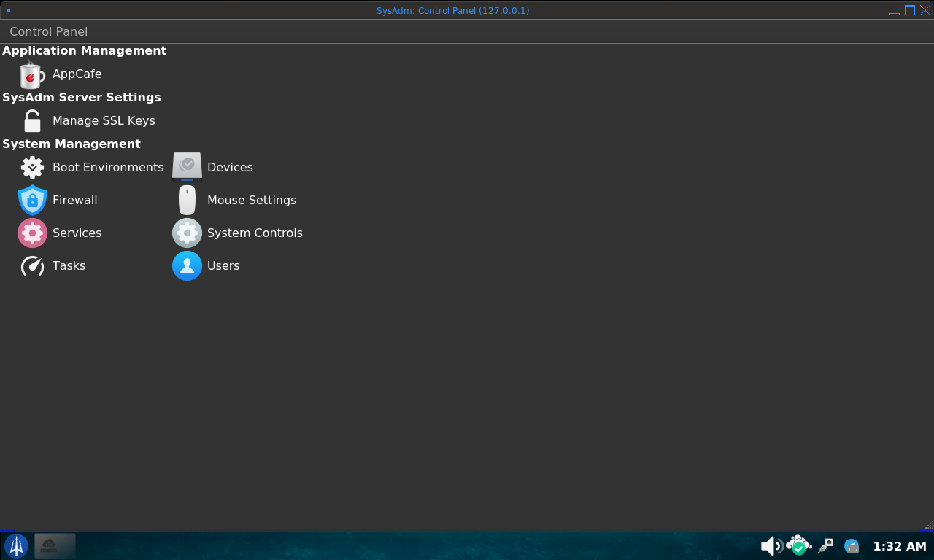Minimize the SysAdm Control Panel window
This screenshot has height=560, width=934.
coord(895,11)
